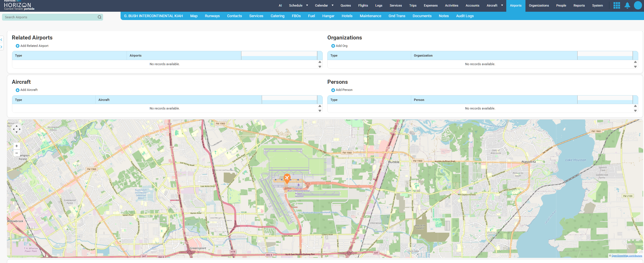
Task: Open the apps grid icon
Action: click(x=617, y=5)
